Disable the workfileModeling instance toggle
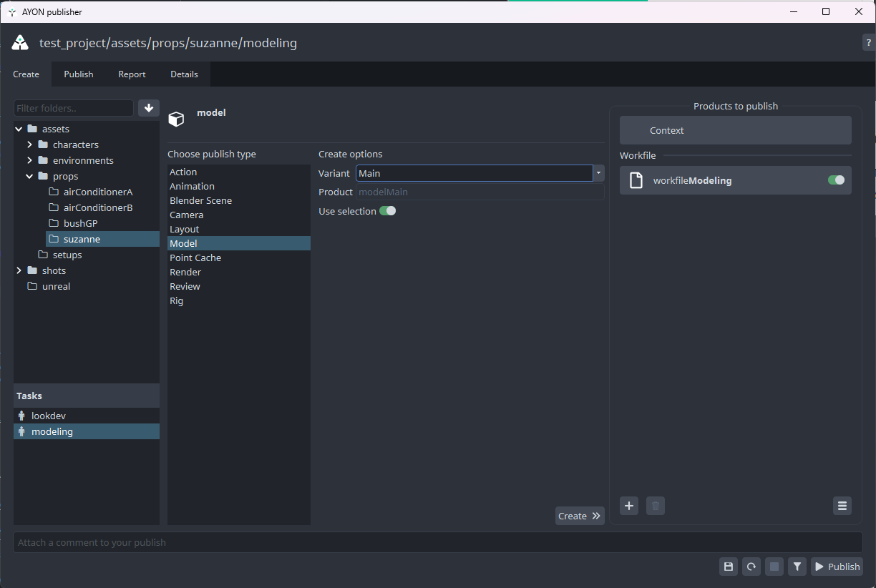876x588 pixels. (x=836, y=180)
